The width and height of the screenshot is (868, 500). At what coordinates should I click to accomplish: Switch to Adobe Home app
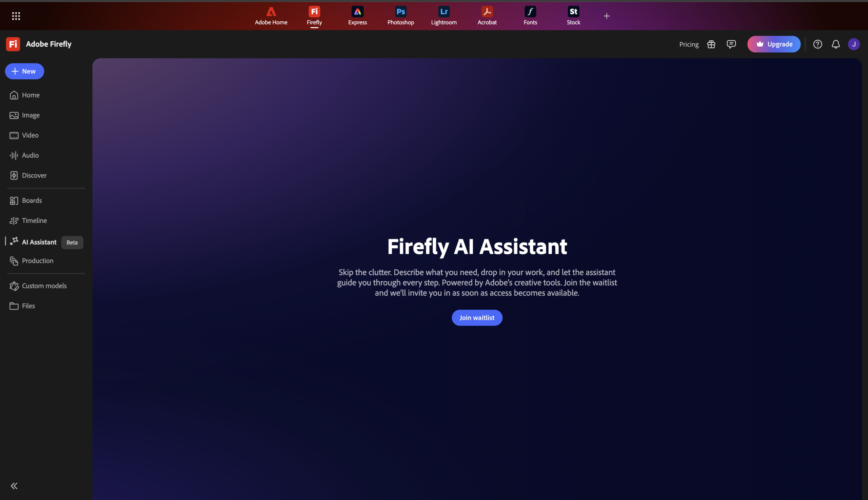click(271, 16)
